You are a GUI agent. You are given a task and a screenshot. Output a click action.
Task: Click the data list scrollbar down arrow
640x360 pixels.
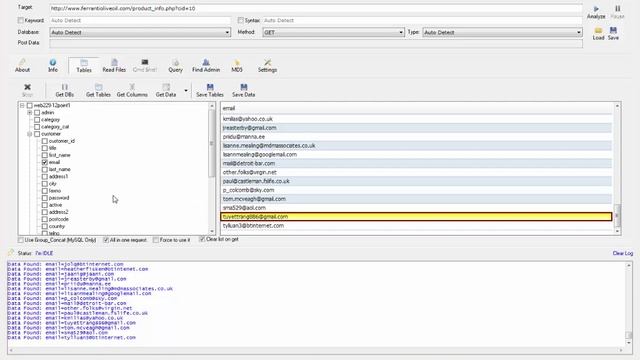[x=617, y=231]
